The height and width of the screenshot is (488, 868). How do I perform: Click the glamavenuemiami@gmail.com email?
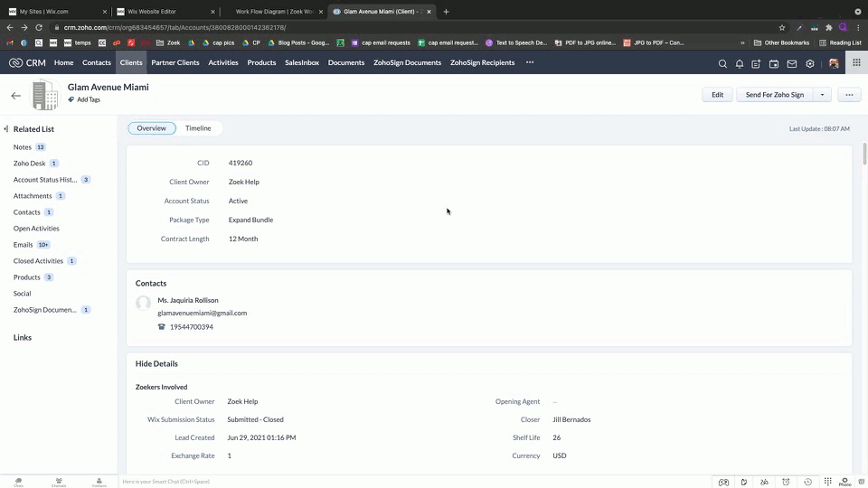202,314
